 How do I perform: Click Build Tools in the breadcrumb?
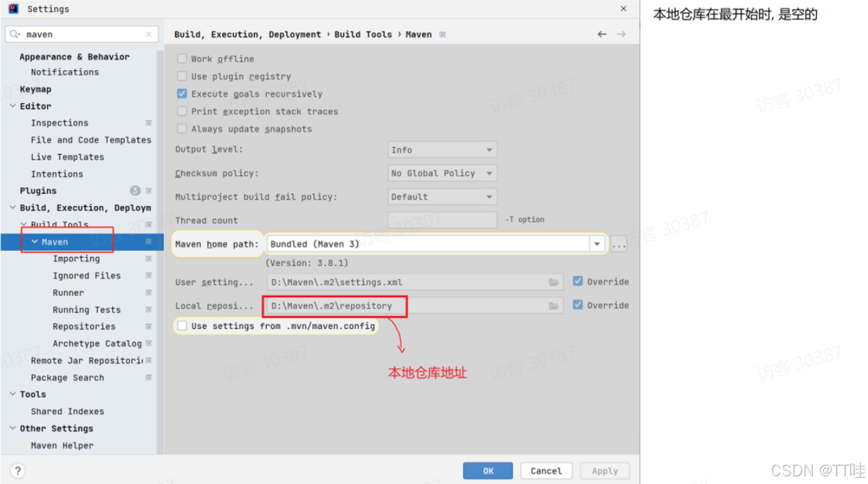363,34
